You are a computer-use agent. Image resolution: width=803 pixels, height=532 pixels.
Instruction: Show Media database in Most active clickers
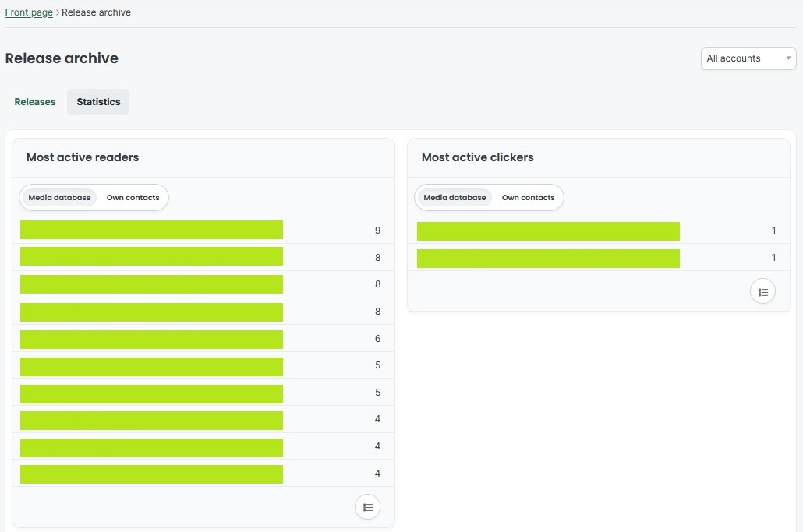tap(455, 197)
